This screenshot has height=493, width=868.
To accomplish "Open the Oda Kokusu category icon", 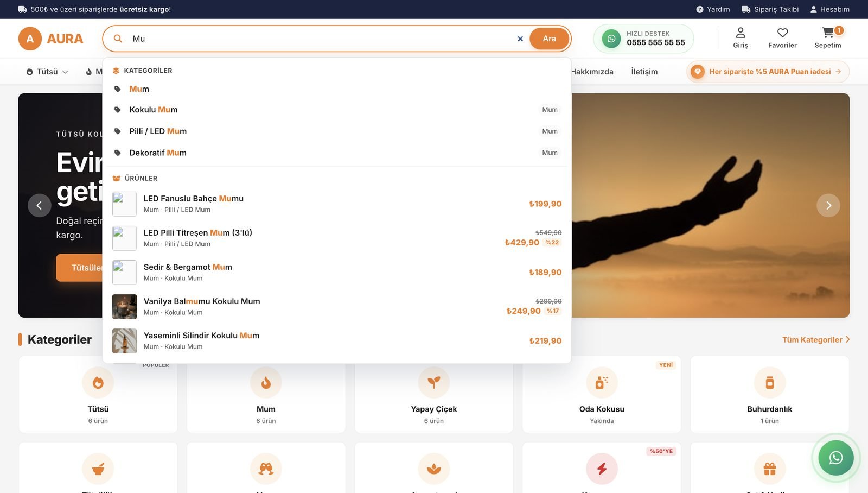I will (602, 382).
